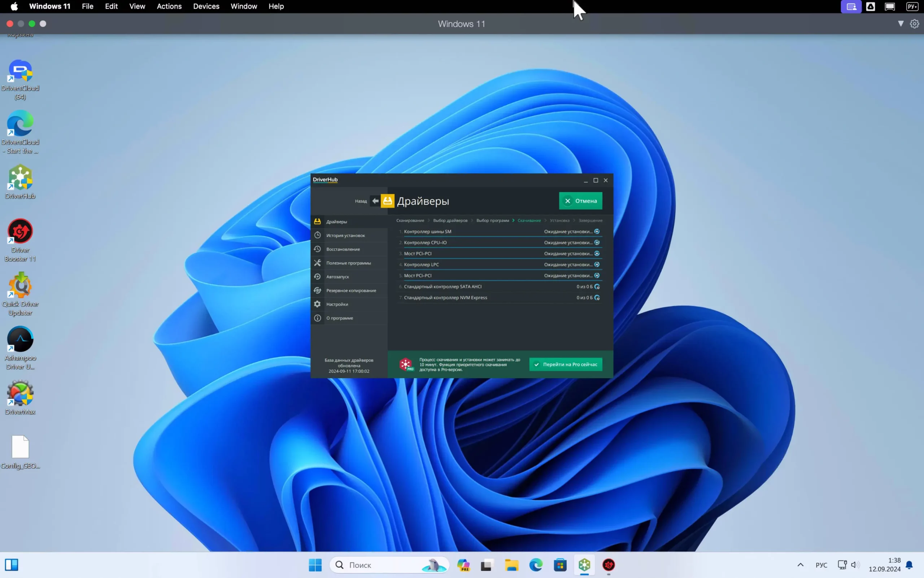Image resolution: width=924 pixels, height=578 pixels.
Task: Click the back arrow next to Назад
Action: click(x=375, y=201)
